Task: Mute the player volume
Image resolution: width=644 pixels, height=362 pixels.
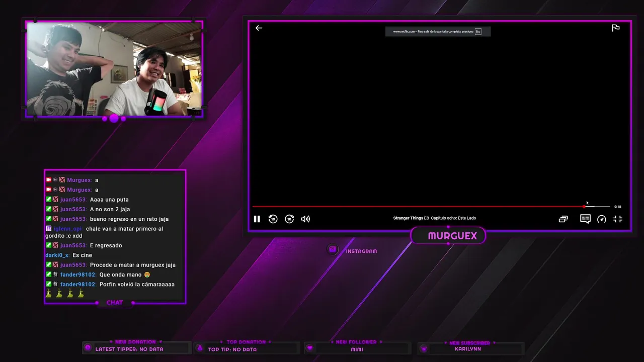Action: click(x=305, y=219)
